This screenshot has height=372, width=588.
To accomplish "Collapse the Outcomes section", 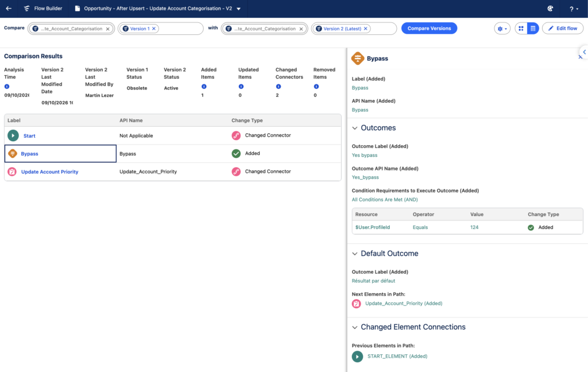I will coord(355,128).
